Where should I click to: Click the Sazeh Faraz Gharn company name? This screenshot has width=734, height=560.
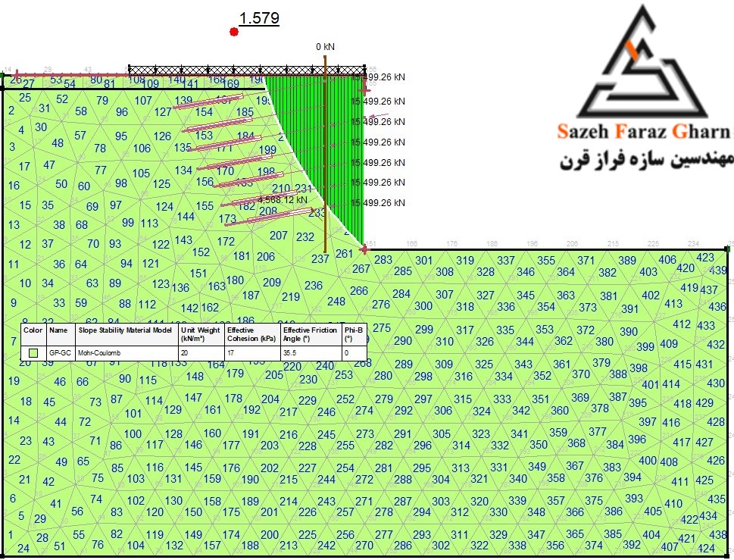[x=645, y=132]
